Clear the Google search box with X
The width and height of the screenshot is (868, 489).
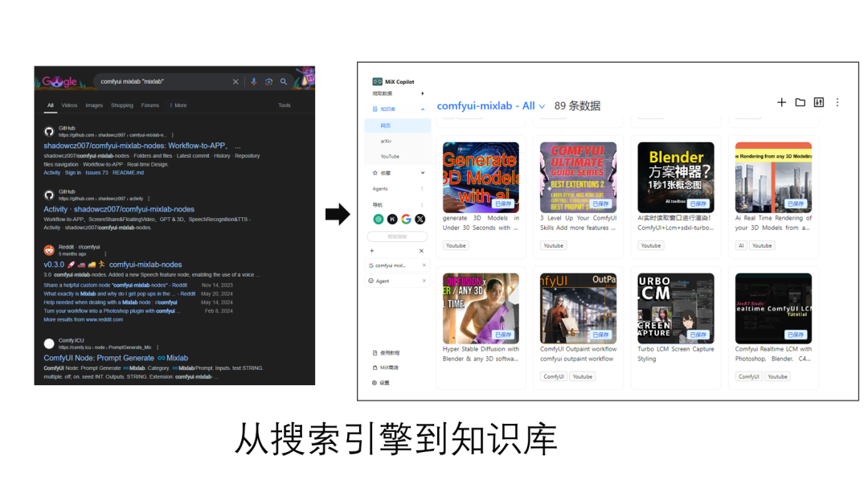tap(235, 81)
